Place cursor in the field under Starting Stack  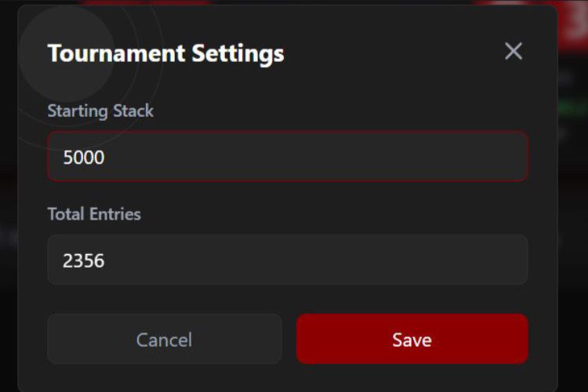coord(287,157)
